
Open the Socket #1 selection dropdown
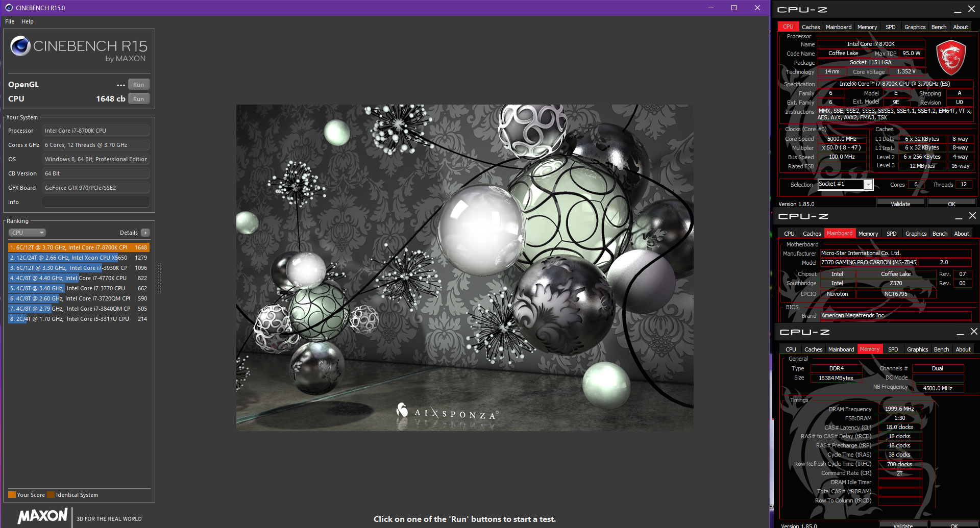click(x=846, y=184)
